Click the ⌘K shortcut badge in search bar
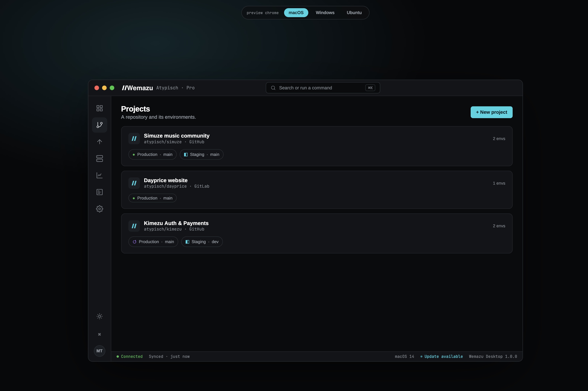The height and width of the screenshot is (391, 588). coord(370,88)
